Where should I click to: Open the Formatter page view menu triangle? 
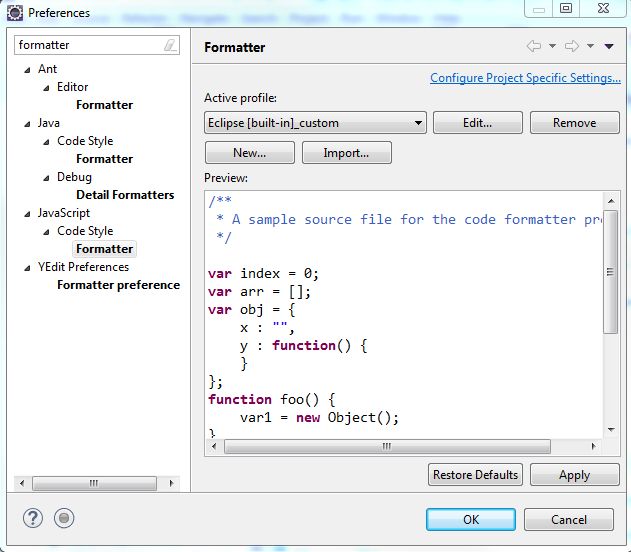609,46
